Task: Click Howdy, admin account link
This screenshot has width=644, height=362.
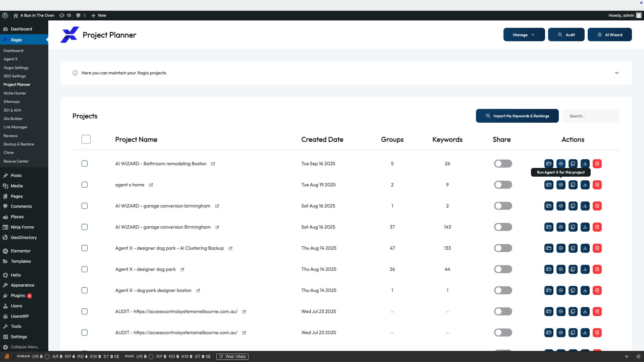Action: coord(625,15)
